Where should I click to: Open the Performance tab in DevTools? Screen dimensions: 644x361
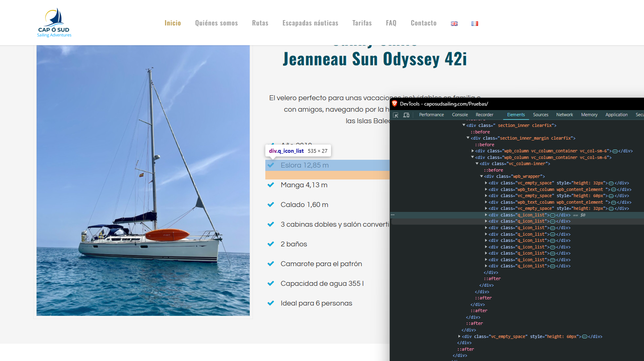coord(431,115)
